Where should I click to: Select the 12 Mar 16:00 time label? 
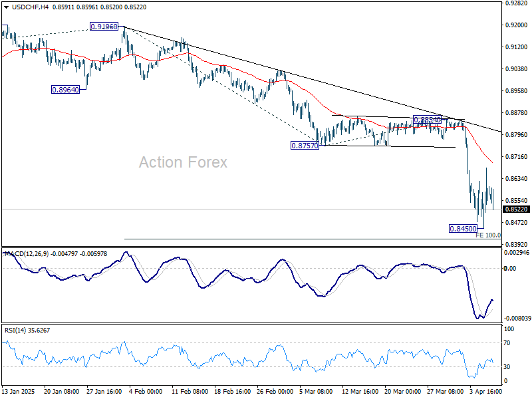pos(360,392)
